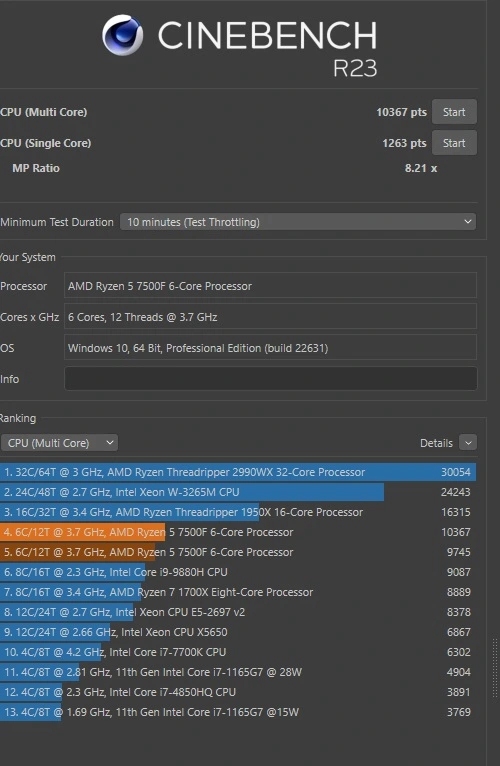
Task: Click the 'CPU (Single Core)' test label
Action: (x=45, y=143)
